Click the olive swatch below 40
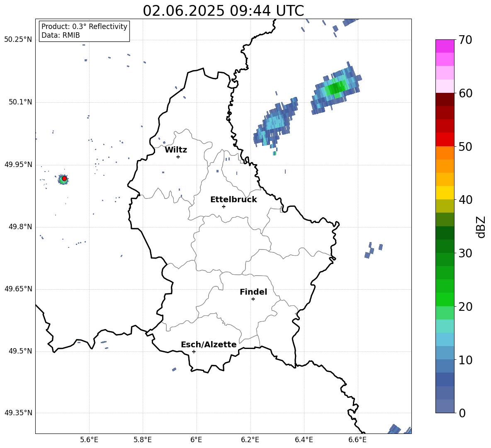 click(x=445, y=206)
